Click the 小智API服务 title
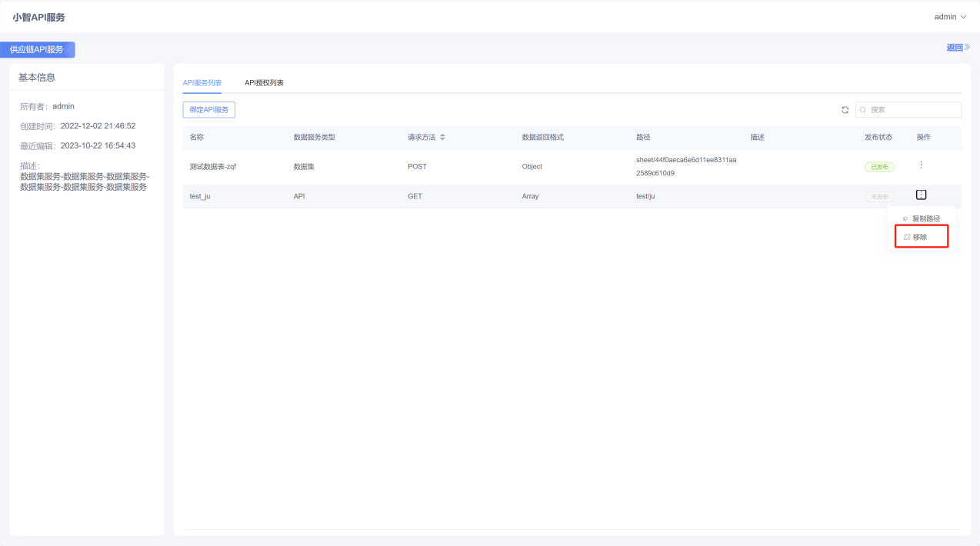This screenshot has width=980, height=546. pos(39,17)
